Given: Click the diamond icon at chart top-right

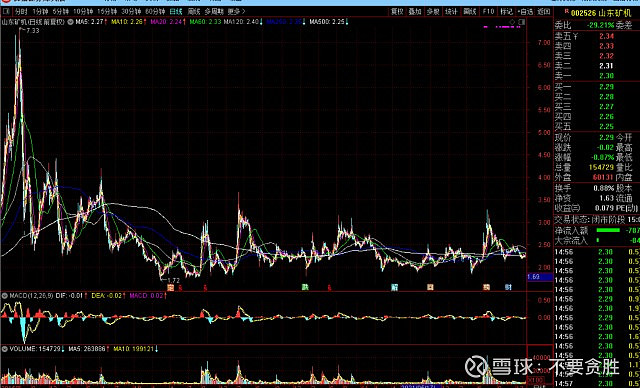Looking at the screenshot, I should point(513,22).
